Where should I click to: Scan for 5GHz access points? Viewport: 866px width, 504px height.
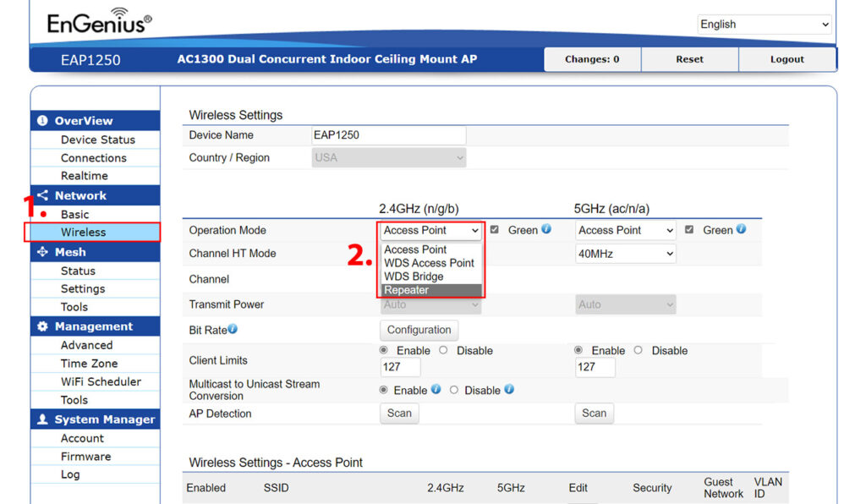594,414
